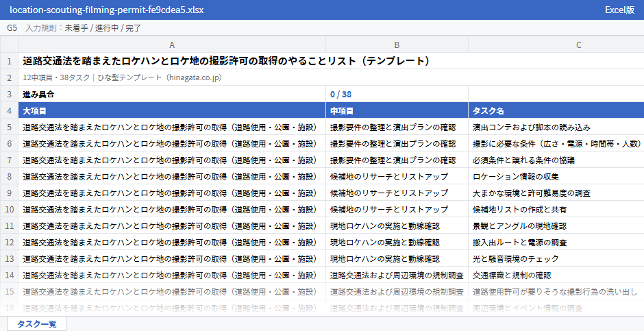Click task 必須条件と譲れる条件の協議
The height and width of the screenshot is (331, 644).
pyautogui.click(x=523, y=160)
